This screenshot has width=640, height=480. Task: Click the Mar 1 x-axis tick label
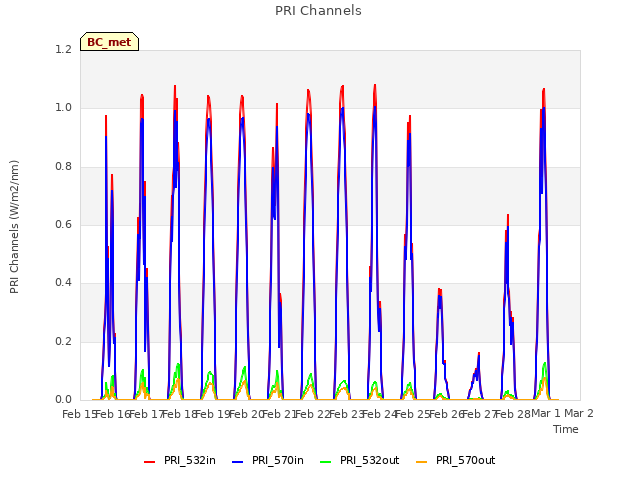[x=546, y=413]
